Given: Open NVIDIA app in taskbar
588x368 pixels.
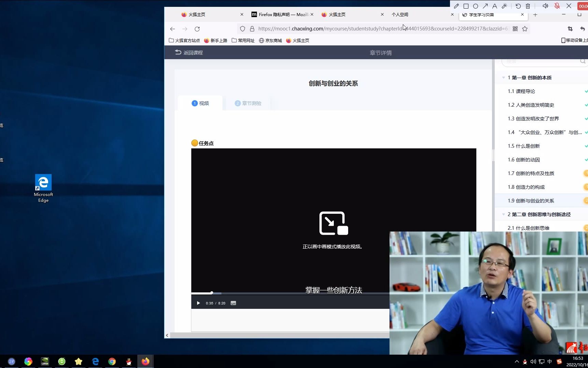Looking at the screenshot, I should pyautogui.click(x=45, y=362).
